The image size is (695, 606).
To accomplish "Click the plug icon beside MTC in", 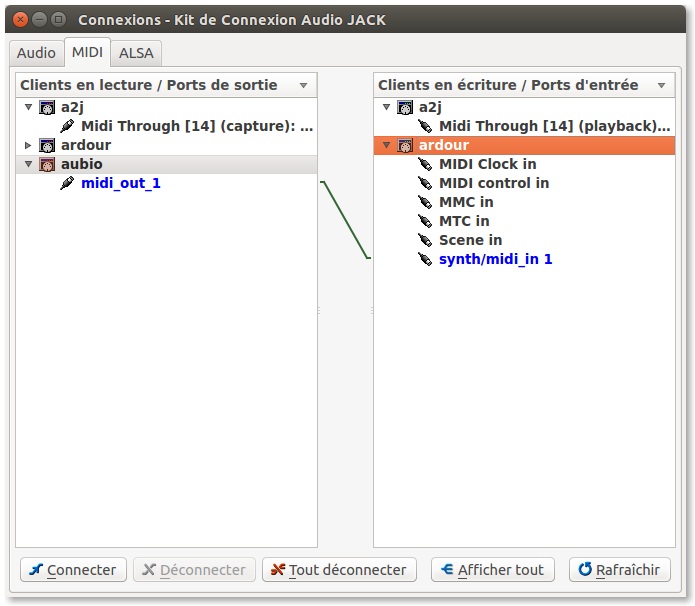I will (425, 221).
